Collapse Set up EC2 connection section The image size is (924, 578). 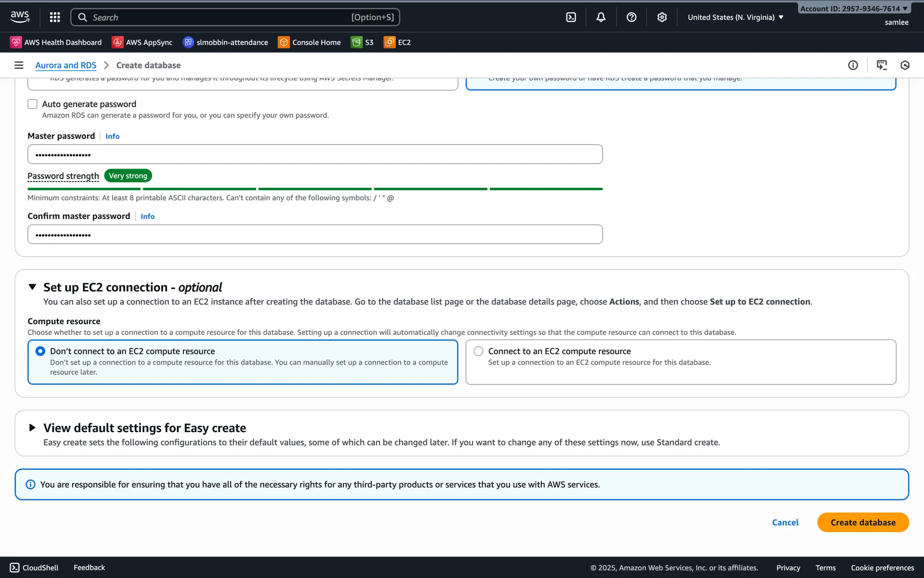click(x=32, y=287)
